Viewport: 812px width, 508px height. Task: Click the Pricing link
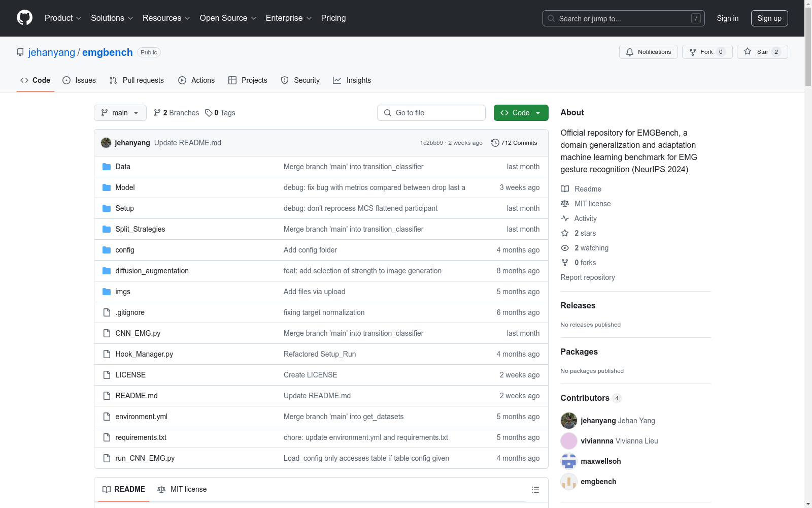(x=333, y=18)
